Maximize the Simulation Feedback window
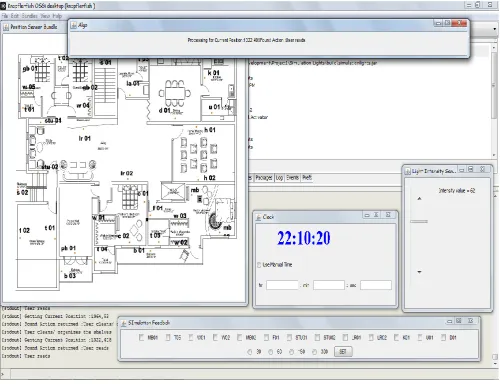 (459, 321)
